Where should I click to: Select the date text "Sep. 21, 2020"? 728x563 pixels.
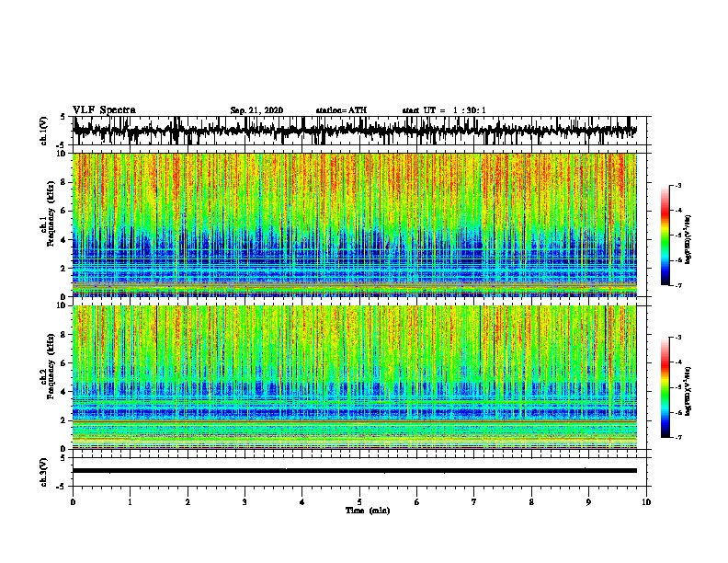(x=256, y=110)
